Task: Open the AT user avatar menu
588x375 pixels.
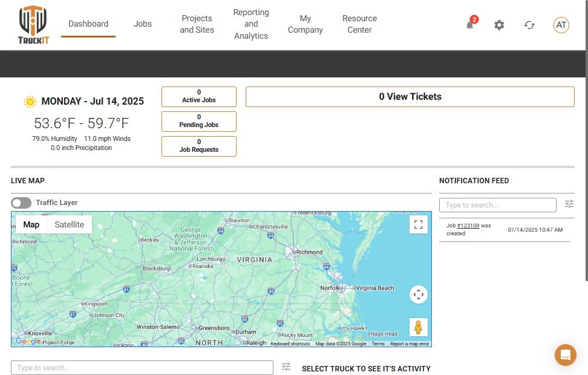Action: pyautogui.click(x=561, y=25)
